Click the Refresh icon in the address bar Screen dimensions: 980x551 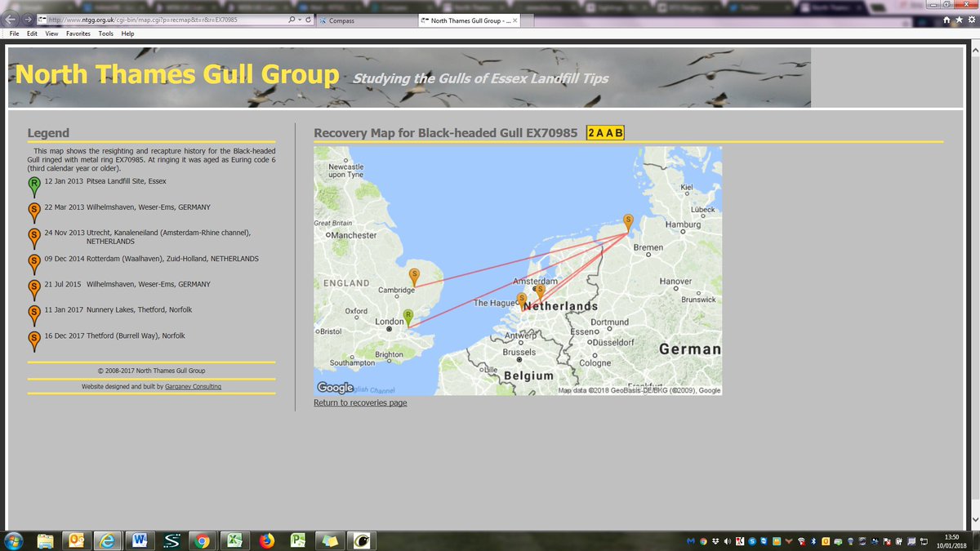[309, 18]
